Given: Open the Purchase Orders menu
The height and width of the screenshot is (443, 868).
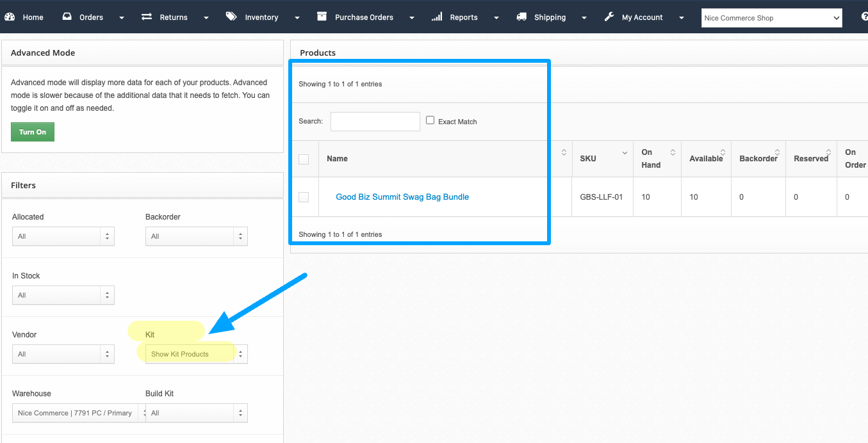Looking at the screenshot, I should [364, 17].
